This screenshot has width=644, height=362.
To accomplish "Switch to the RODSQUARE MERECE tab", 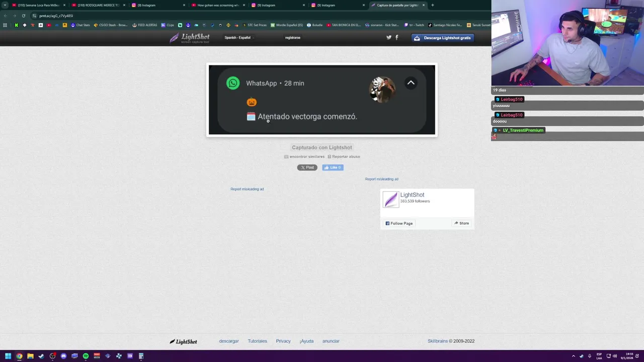I will pyautogui.click(x=98, y=5).
